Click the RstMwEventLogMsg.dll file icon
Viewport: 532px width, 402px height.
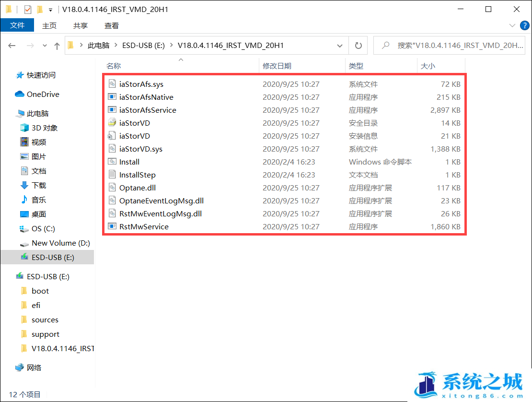112,213
